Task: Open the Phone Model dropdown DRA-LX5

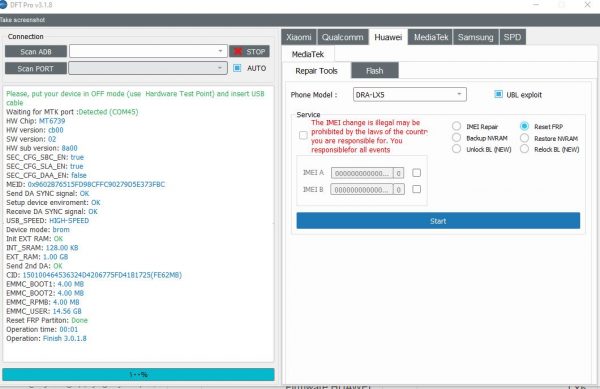Action: (x=410, y=94)
